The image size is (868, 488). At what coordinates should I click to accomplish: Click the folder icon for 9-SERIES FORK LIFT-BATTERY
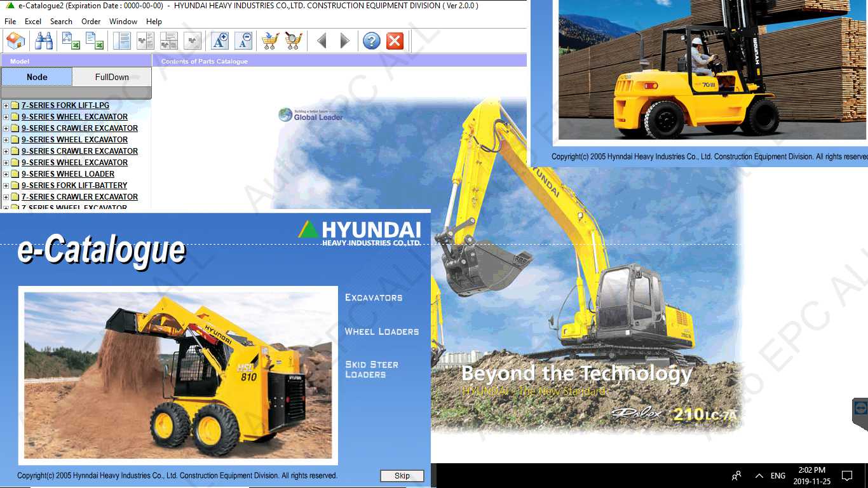pyautogui.click(x=15, y=186)
